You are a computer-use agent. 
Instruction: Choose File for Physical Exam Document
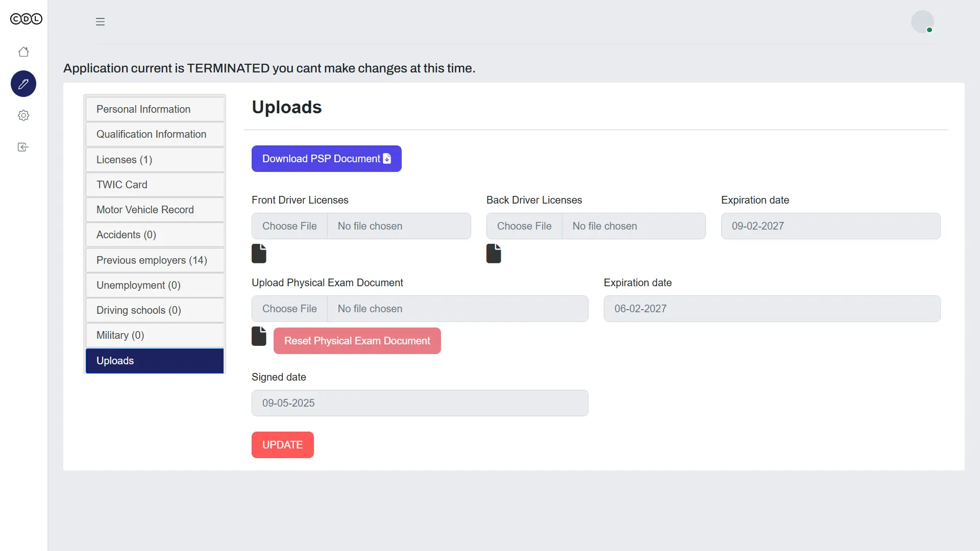[289, 309]
